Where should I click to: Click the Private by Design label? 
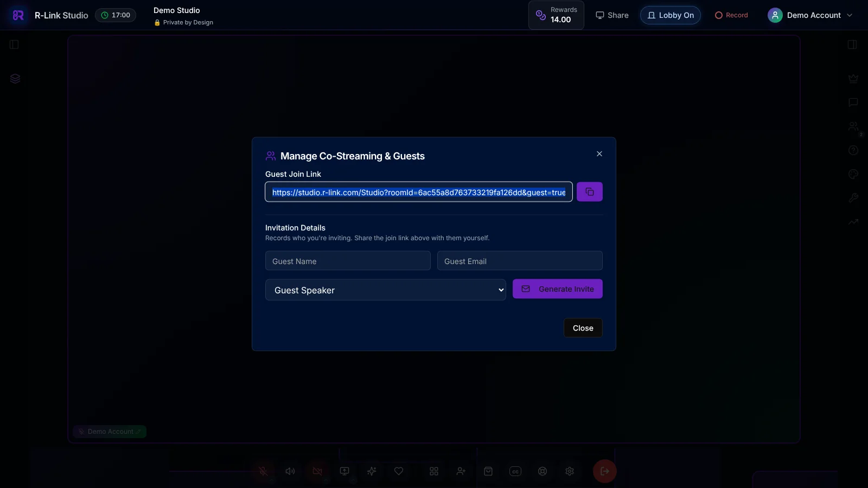pos(184,23)
